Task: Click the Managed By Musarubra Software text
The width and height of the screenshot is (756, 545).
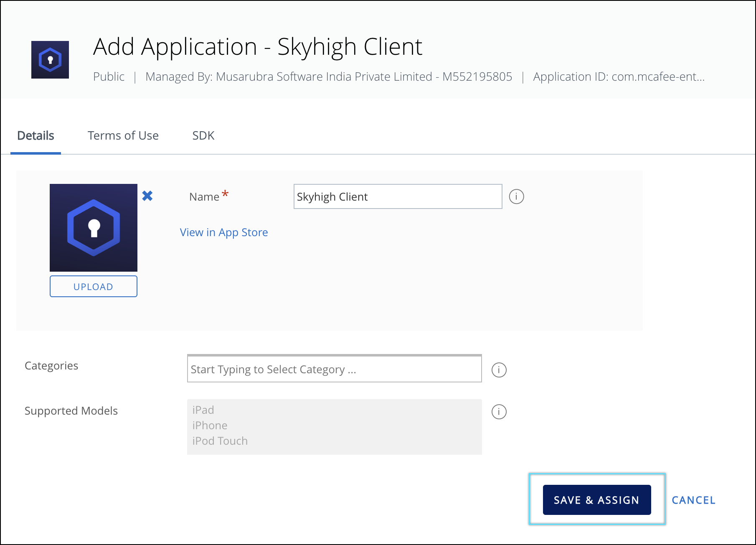Action: click(x=328, y=77)
